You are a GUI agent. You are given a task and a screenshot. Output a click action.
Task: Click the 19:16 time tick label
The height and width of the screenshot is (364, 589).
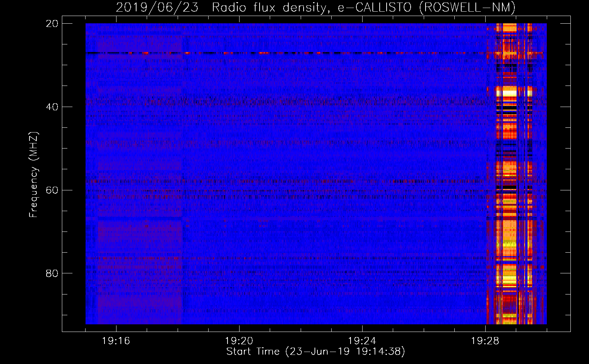point(116,341)
